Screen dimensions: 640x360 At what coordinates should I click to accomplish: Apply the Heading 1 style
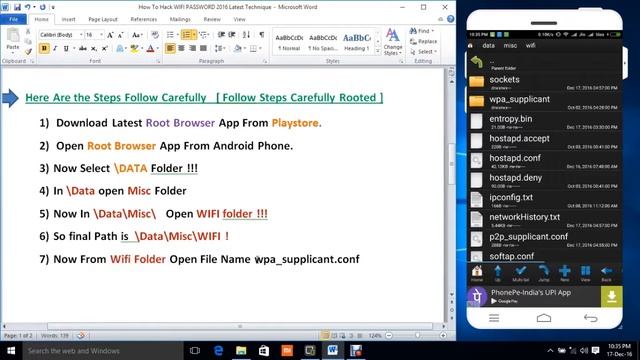point(357,42)
